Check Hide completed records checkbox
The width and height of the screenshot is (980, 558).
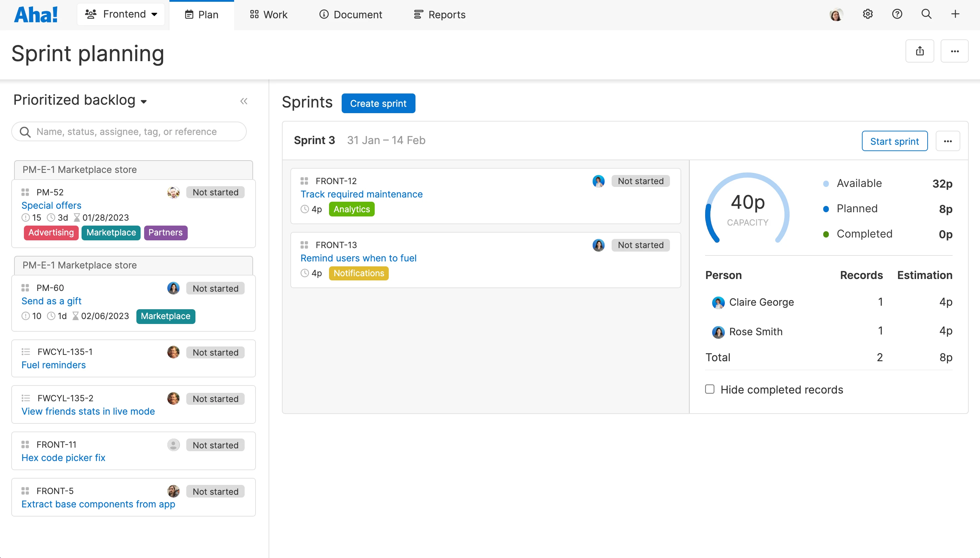(x=710, y=389)
